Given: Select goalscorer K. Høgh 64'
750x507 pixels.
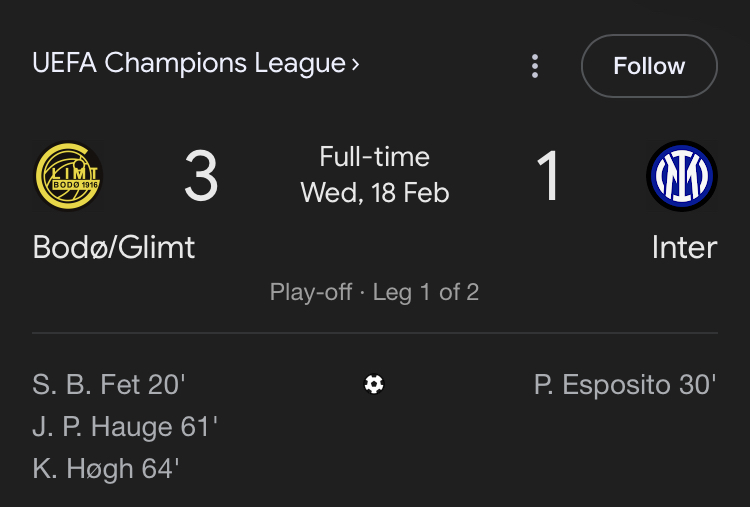Looking at the screenshot, I should (106, 469).
